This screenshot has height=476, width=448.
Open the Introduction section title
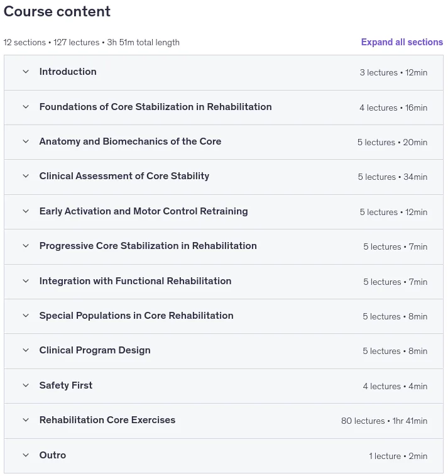coord(68,72)
